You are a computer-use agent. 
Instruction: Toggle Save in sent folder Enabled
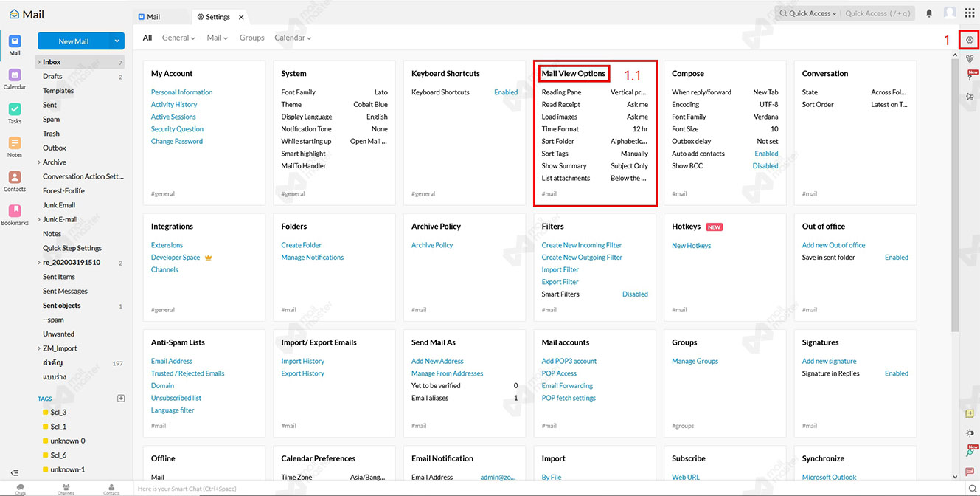pyautogui.click(x=897, y=257)
